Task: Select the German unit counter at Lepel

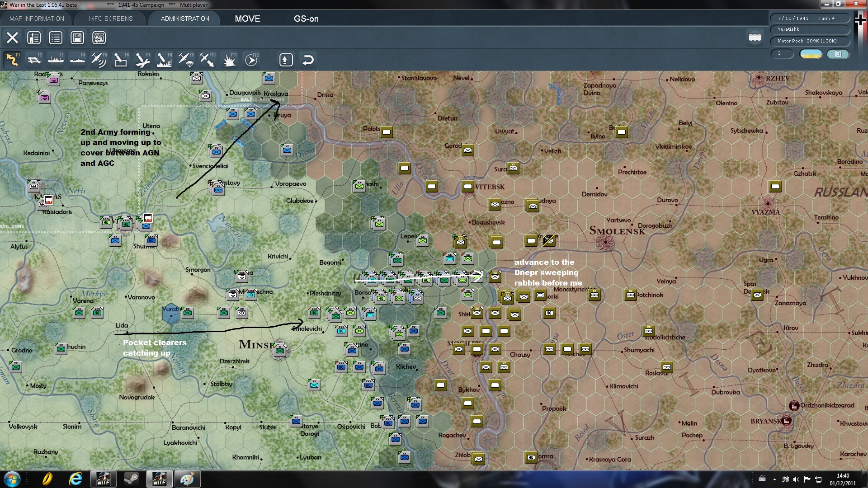Action: click(423, 240)
